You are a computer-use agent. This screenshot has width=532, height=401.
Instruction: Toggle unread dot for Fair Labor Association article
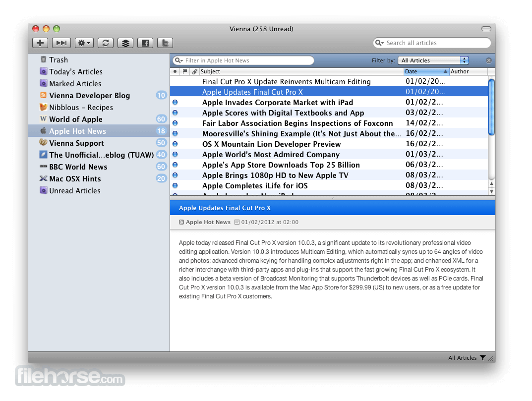tap(175, 123)
